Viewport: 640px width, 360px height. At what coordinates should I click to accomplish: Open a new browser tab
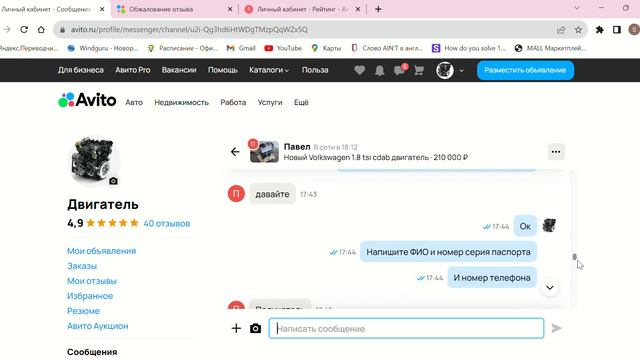(x=378, y=9)
